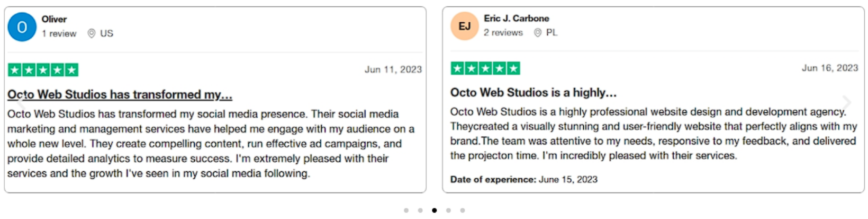Image resolution: width=868 pixels, height=219 pixels.
Task: Click Eric's "2 reviews" count
Action: 503,33
